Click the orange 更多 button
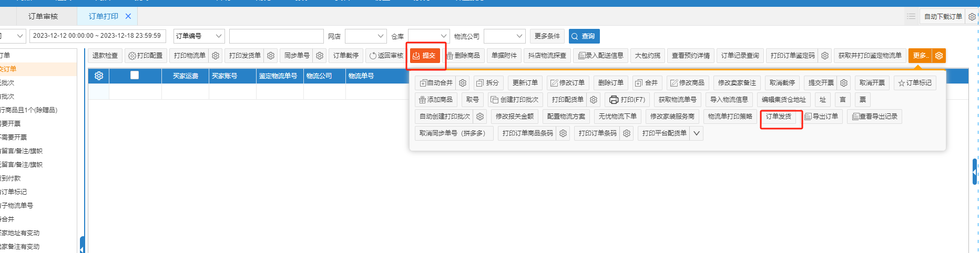Image resolution: width=980 pixels, height=253 pixels. [x=920, y=56]
